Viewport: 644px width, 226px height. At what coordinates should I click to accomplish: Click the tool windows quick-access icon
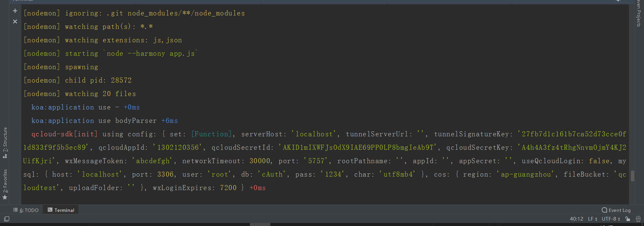click(7, 219)
